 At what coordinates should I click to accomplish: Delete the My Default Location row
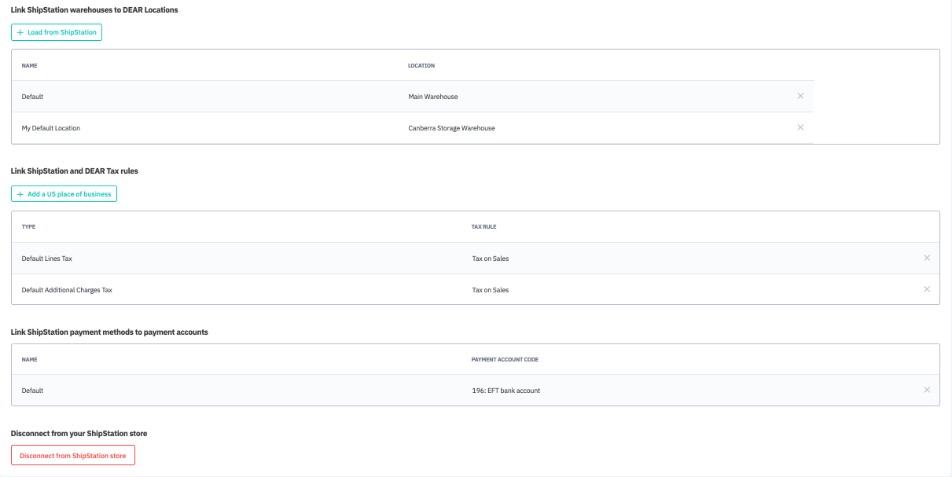(800, 128)
